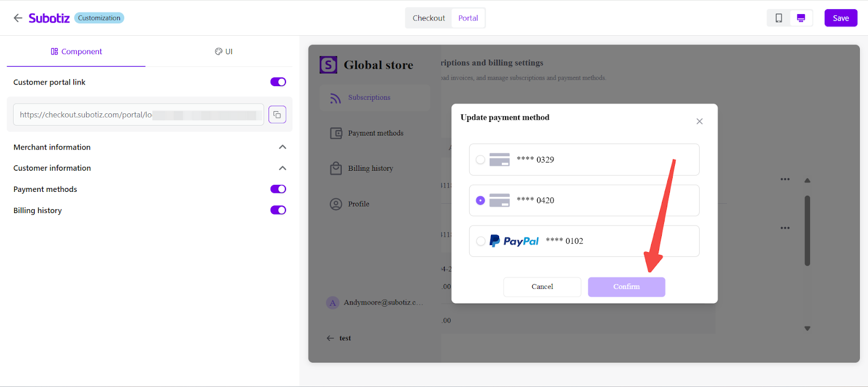868x387 pixels.
Task: Select the card ending in 0329
Action: (481, 160)
